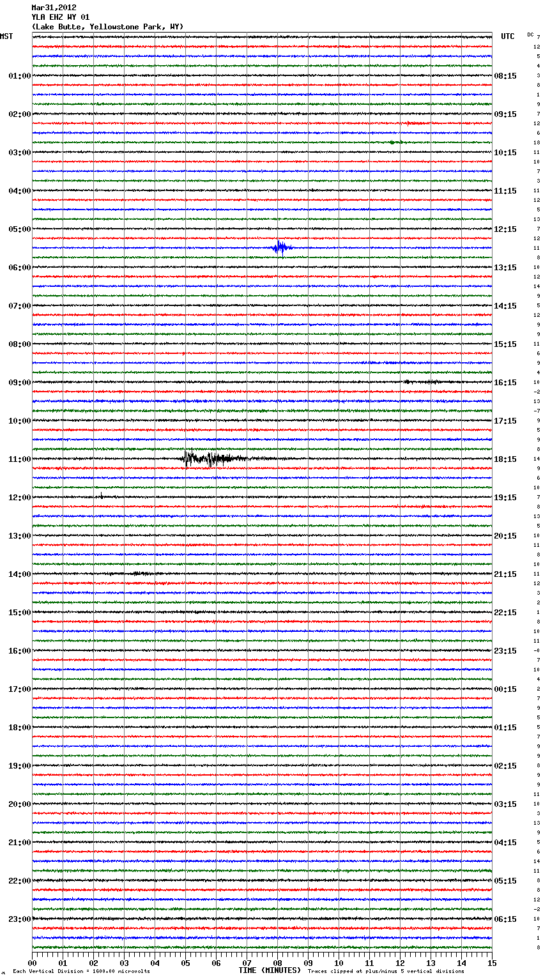
Task: Click the 19:15 UTC time label
Action: coord(505,498)
